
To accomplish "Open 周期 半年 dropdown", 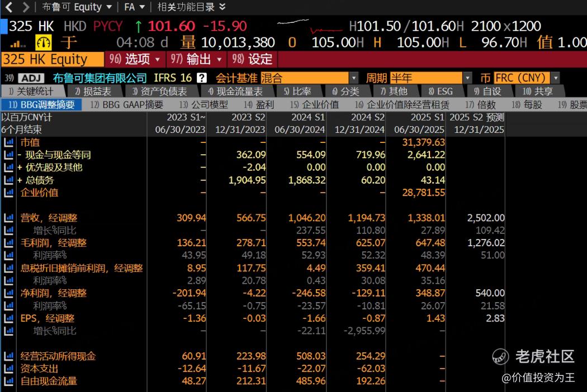I will [430, 78].
